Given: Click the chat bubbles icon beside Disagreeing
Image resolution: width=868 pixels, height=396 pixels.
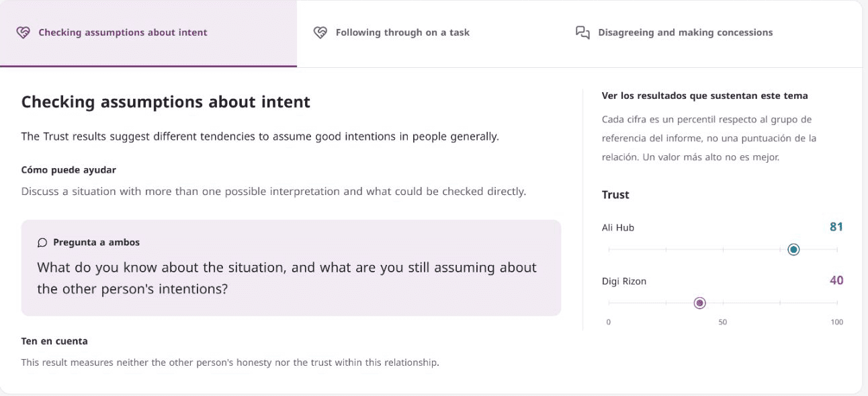Looking at the screenshot, I should click(582, 32).
